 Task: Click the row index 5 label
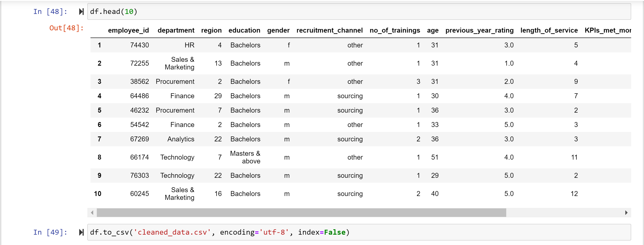(x=99, y=110)
